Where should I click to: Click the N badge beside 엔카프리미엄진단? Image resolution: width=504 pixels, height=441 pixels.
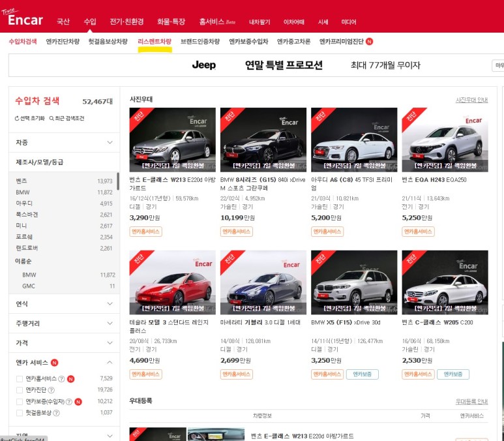tap(369, 42)
